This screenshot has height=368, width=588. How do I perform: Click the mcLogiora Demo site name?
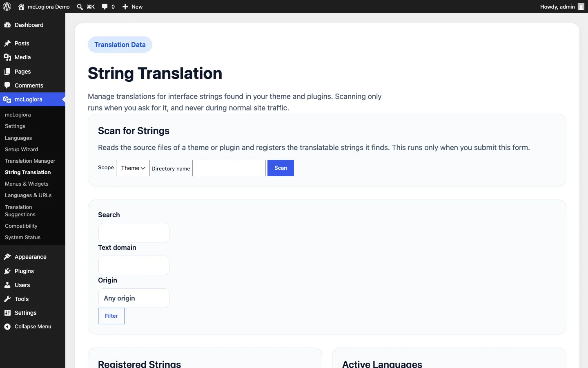[49, 7]
